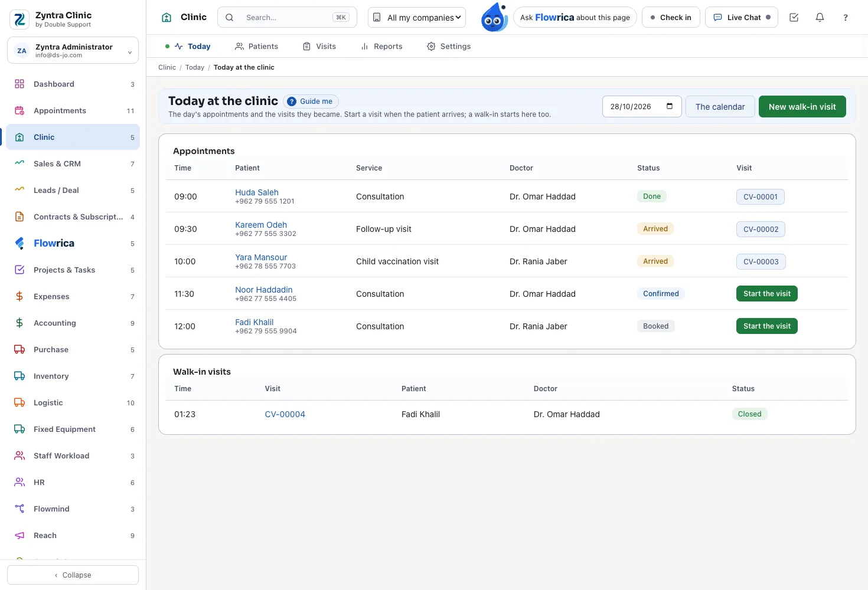Open Fixed Equipment module
Image resolution: width=868 pixels, height=590 pixels.
tap(73, 430)
